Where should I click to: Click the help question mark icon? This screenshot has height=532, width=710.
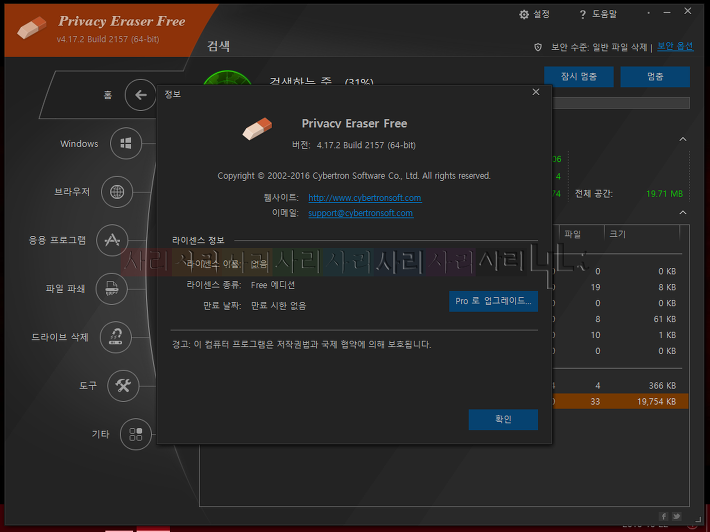tap(582, 15)
